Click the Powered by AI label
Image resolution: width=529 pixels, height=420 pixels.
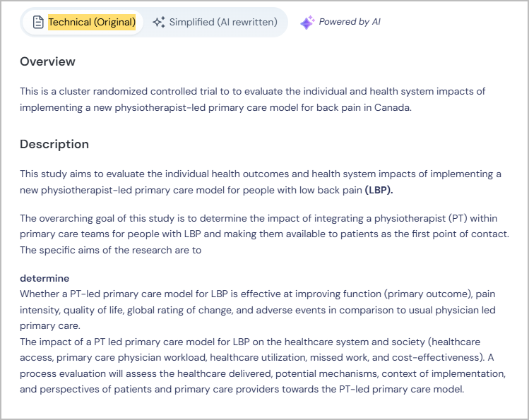click(x=350, y=22)
